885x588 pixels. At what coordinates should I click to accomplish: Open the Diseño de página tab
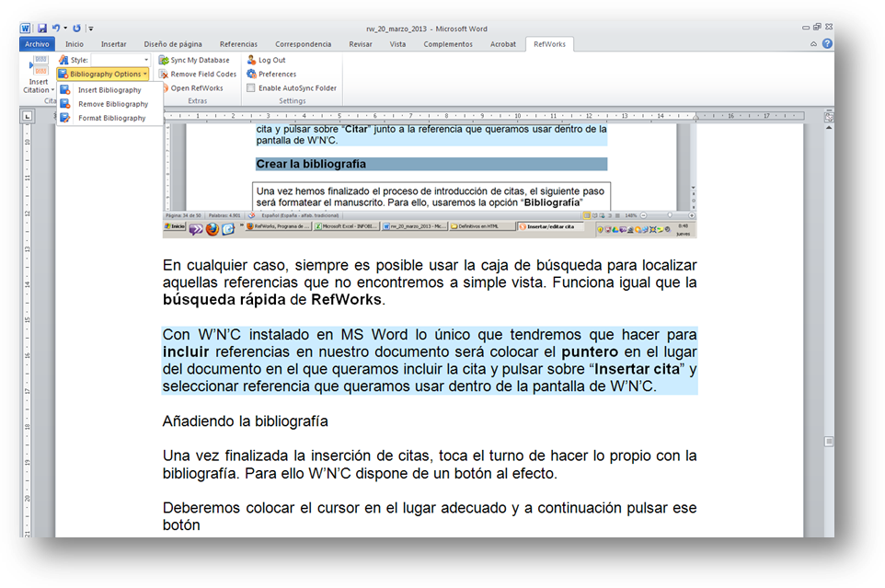coord(173,44)
